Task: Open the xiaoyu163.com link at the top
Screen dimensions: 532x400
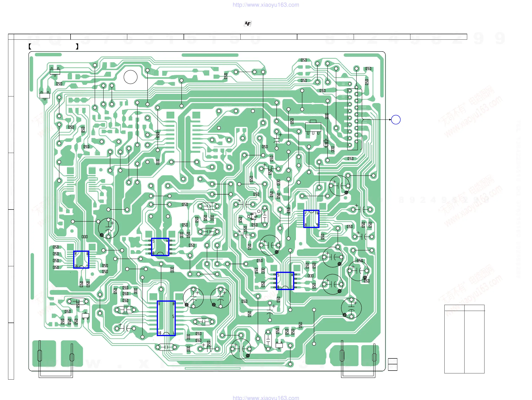Action: (x=266, y=5)
